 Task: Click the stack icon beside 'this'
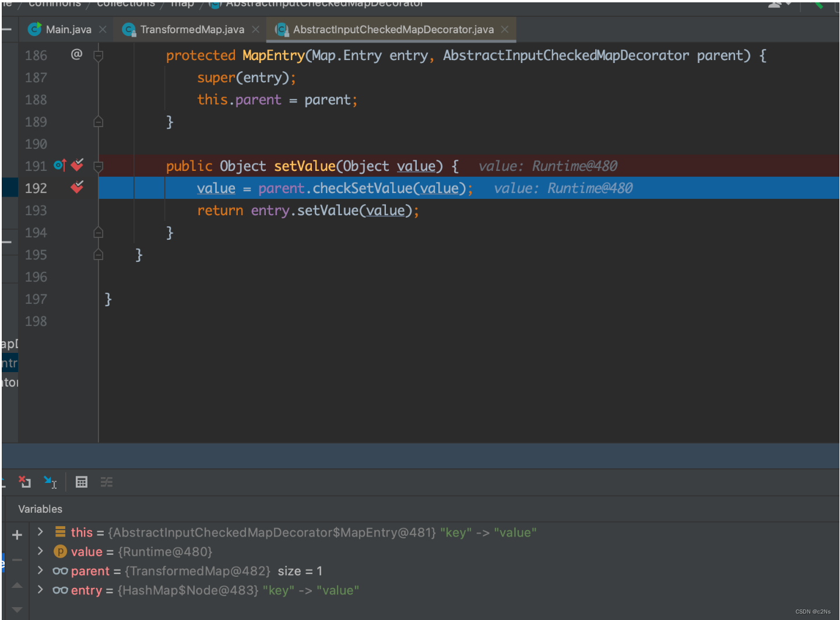point(60,532)
